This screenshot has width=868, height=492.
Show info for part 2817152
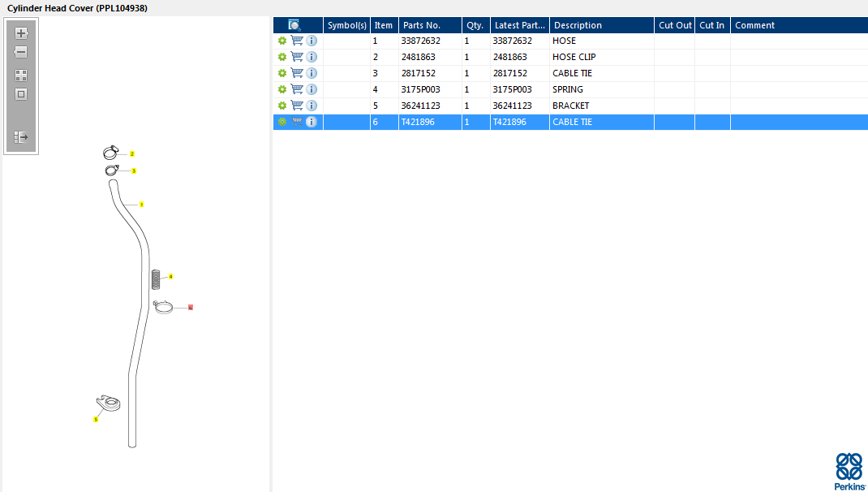tap(312, 73)
